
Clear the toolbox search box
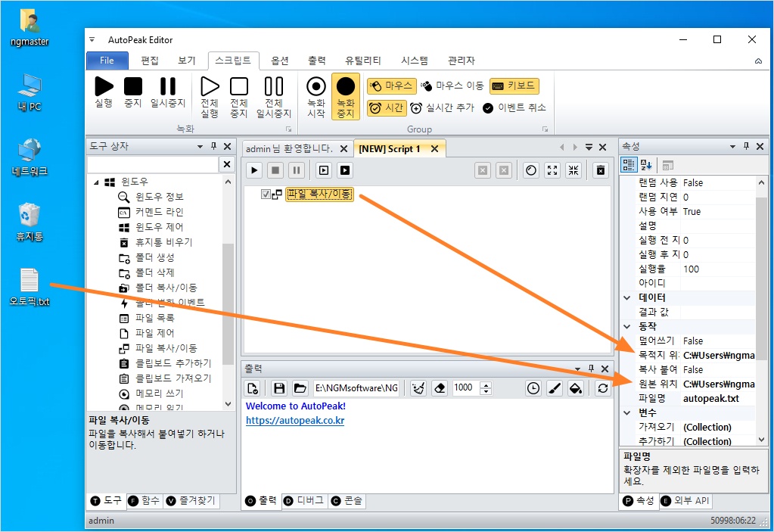click(226, 164)
